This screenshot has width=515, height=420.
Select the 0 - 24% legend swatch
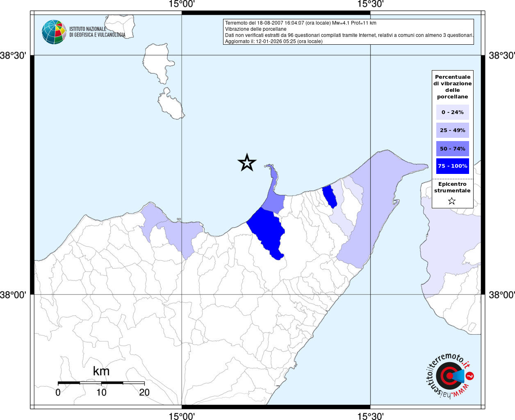(452, 112)
